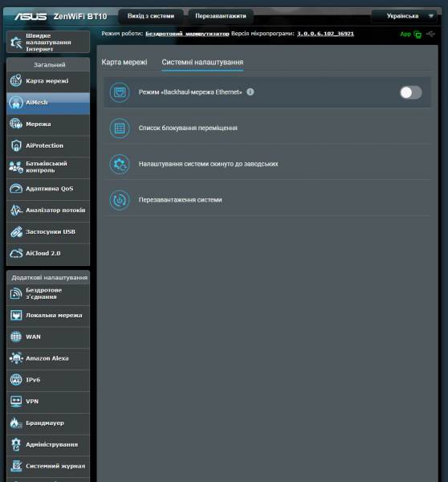This screenshot has width=448, height=482.
Task: Open Системний журнал menu item
Action: tap(48, 466)
